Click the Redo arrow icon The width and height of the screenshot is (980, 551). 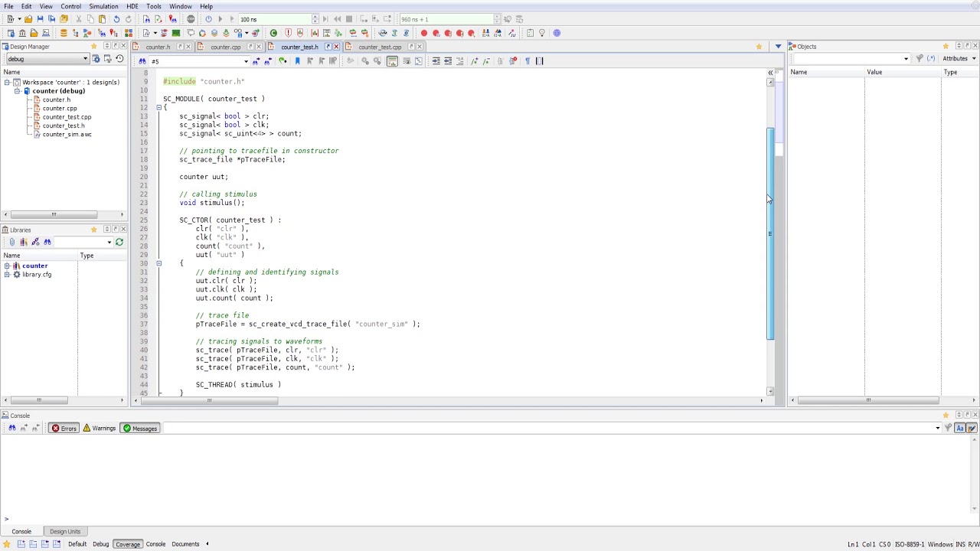[129, 19]
